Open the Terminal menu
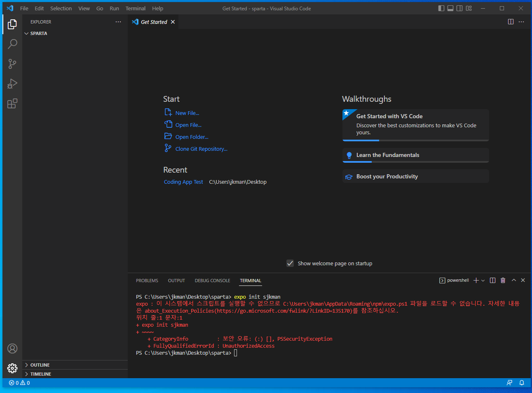 point(136,8)
